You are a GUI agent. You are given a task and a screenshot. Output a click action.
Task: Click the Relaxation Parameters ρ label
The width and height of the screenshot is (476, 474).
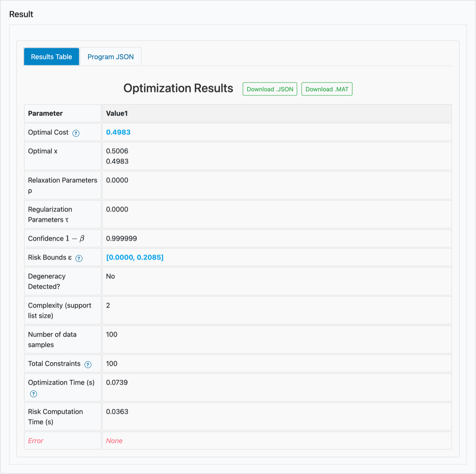point(63,185)
